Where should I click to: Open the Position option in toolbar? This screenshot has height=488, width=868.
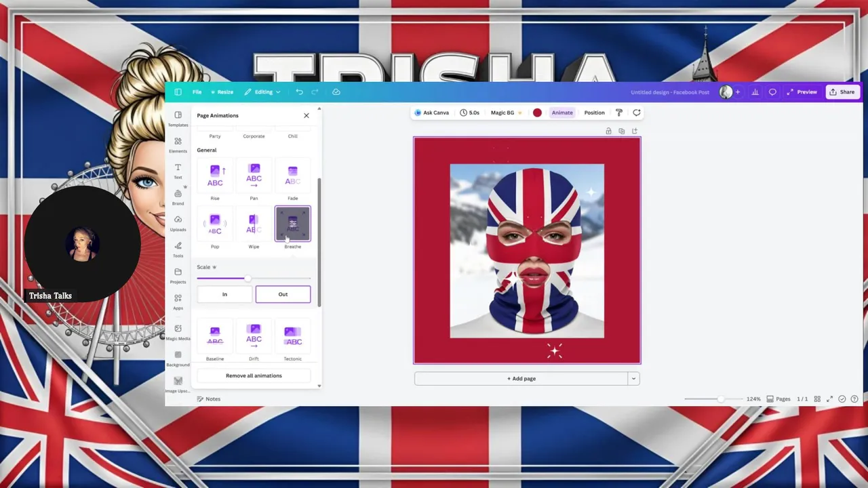[x=594, y=113]
